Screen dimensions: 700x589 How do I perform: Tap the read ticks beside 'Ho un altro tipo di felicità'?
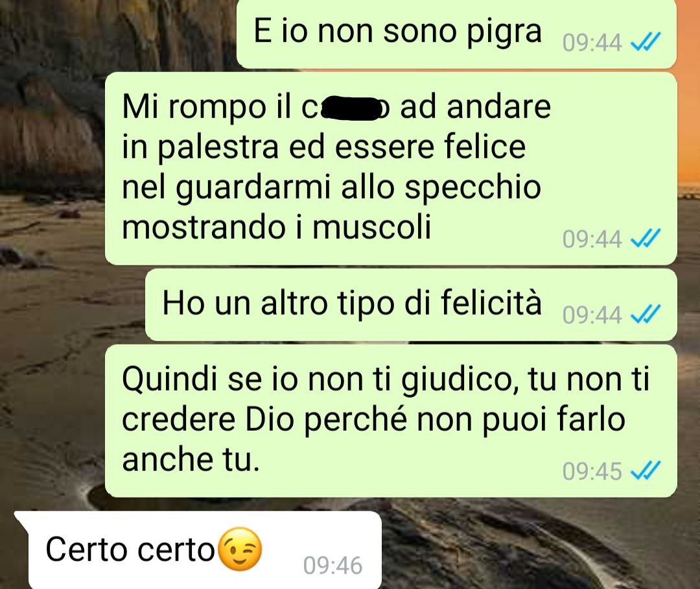[x=645, y=315]
